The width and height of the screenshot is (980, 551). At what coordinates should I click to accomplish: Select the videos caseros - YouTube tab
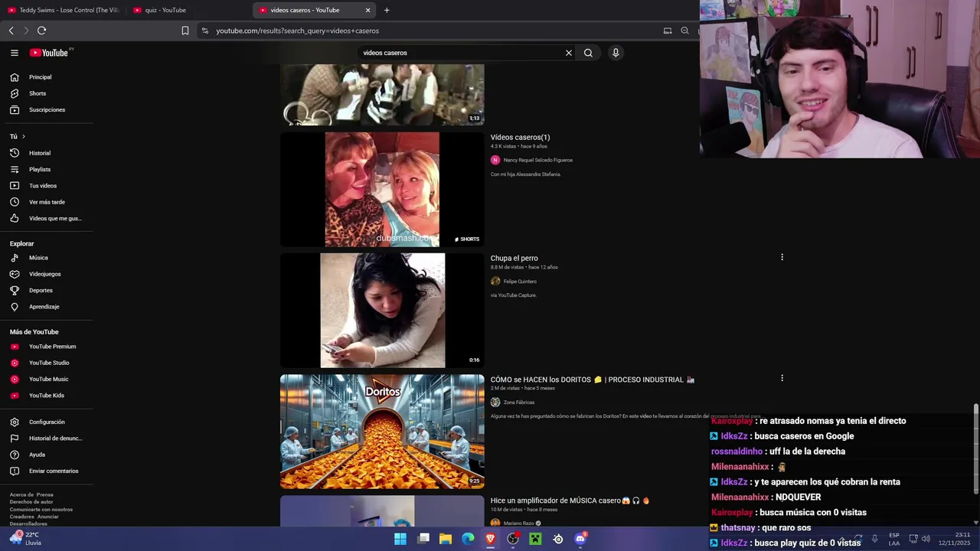tap(315, 10)
